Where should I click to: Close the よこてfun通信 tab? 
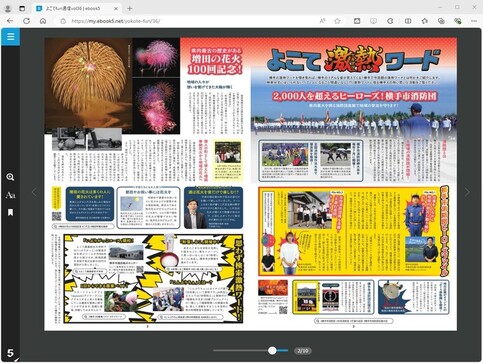point(116,8)
